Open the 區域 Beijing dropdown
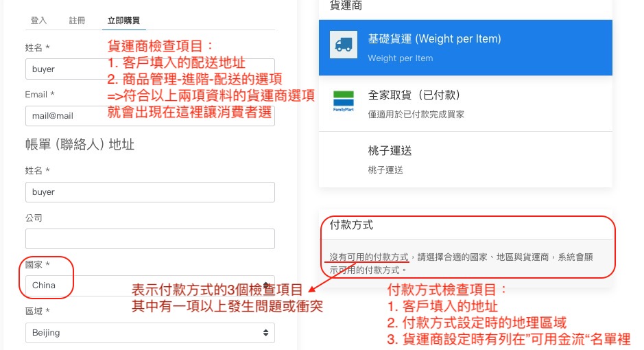The image size is (644, 350). click(150, 333)
